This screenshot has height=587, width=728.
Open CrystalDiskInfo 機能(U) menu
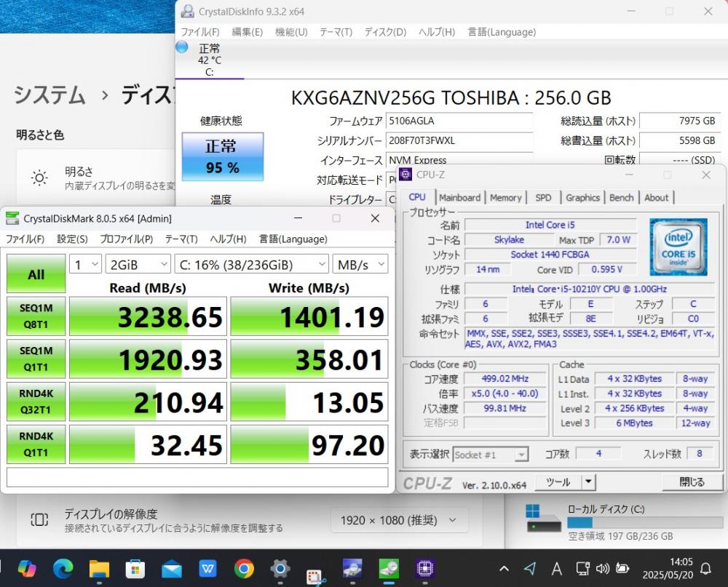click(x=291, y=32)
